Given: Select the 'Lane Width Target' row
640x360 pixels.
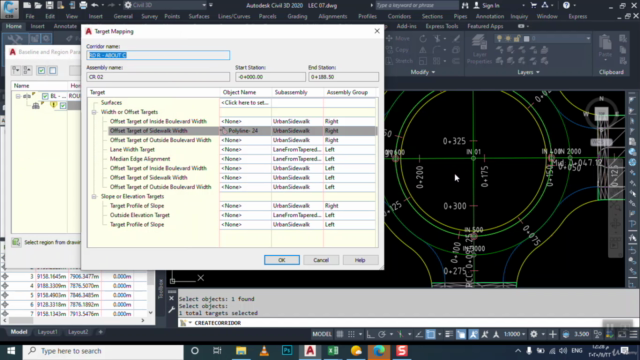Looking at the screenshot, I should [232, 149].
